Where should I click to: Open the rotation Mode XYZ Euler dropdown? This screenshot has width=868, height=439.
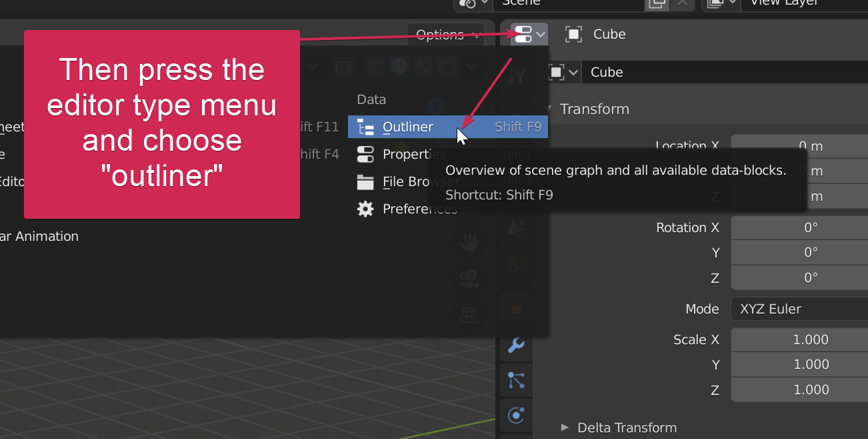pyautogui.click(x=799, y=309)
